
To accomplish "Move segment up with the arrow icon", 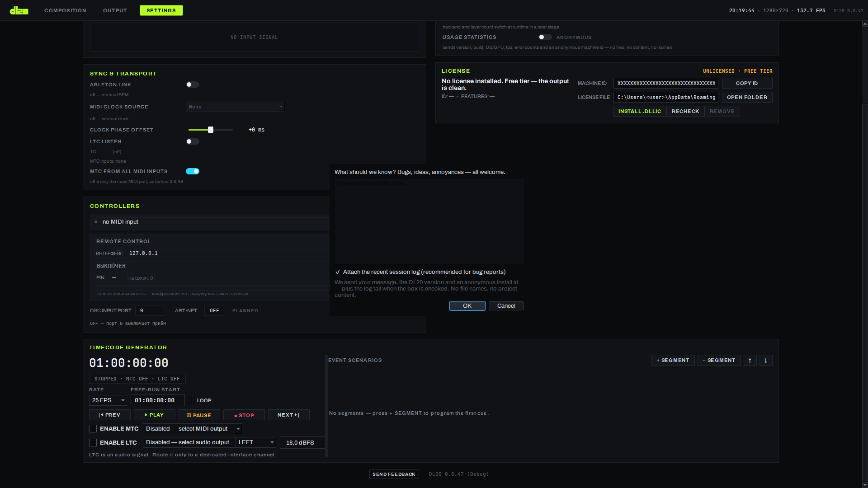I will point(750,360).
